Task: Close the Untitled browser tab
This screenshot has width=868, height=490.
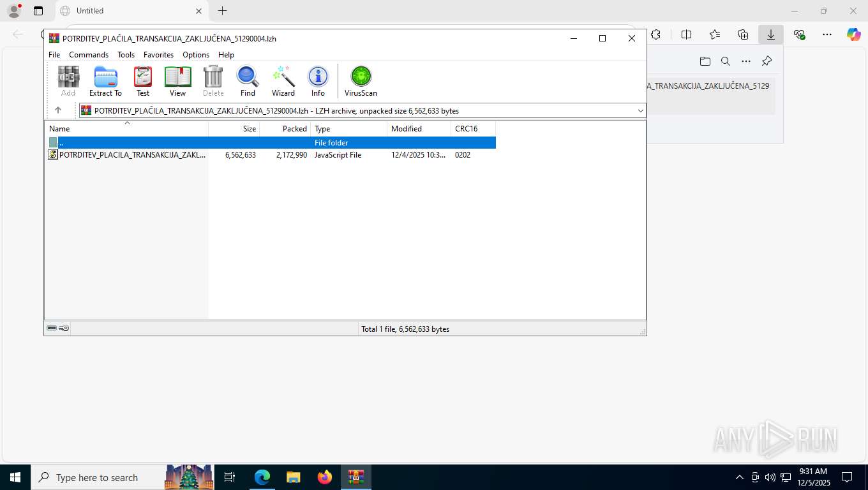Action: tap(198, 11)
